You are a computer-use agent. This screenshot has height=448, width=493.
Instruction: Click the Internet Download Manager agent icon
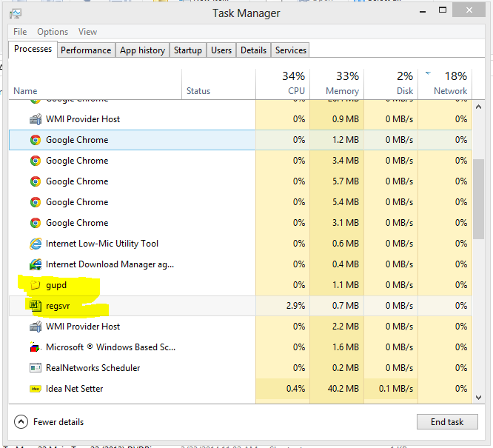(36, 264)
